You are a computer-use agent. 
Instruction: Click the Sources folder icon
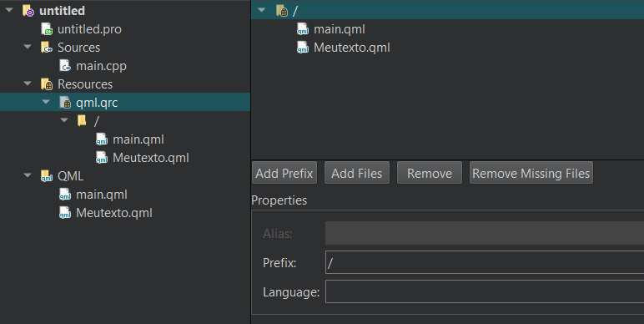pos(47,48)
